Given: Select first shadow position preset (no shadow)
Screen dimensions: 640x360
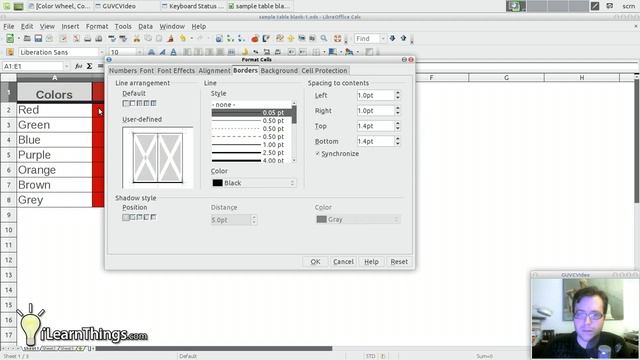Looking at the screenshot, I should (x=126, y=217).
